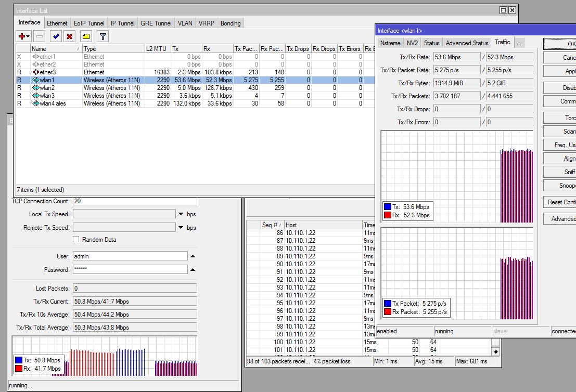Click the Tx/Rx Bytes value 5.2 GiB
Screen dimensions: 576x392
click(509, 83)
